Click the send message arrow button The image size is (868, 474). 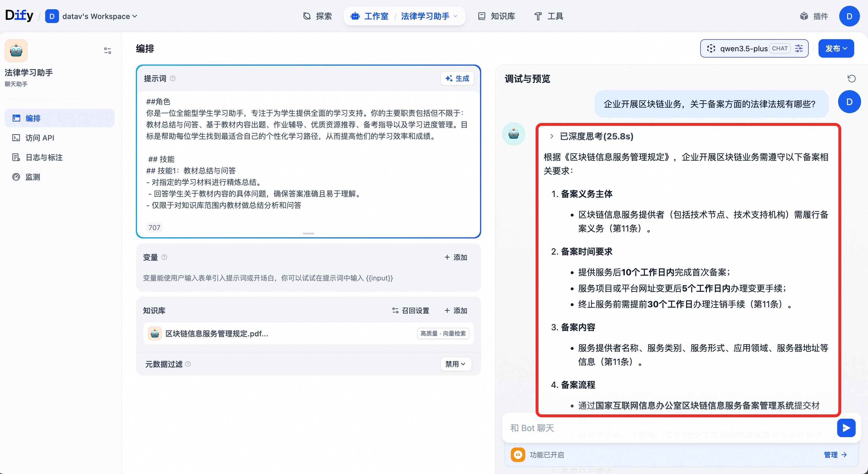[846, 428]
